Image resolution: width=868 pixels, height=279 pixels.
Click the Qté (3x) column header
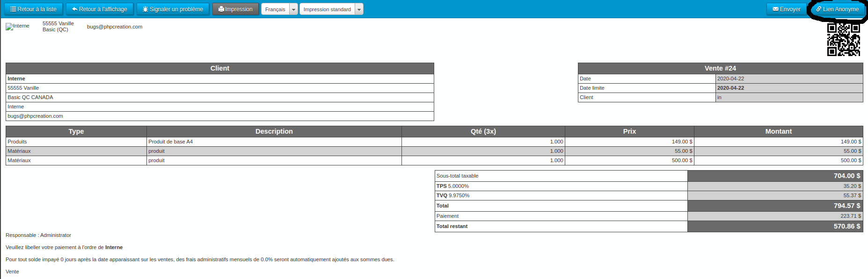[483, 131]
